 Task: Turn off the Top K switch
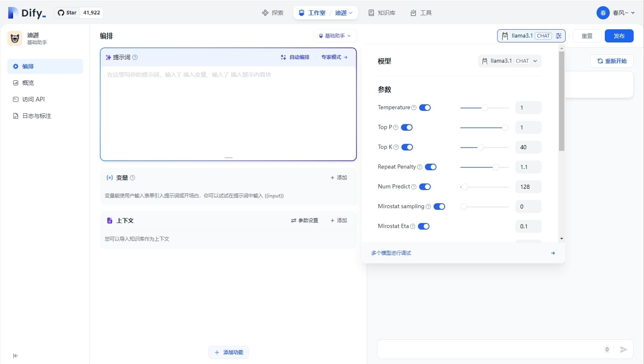(x=407, y=147)
